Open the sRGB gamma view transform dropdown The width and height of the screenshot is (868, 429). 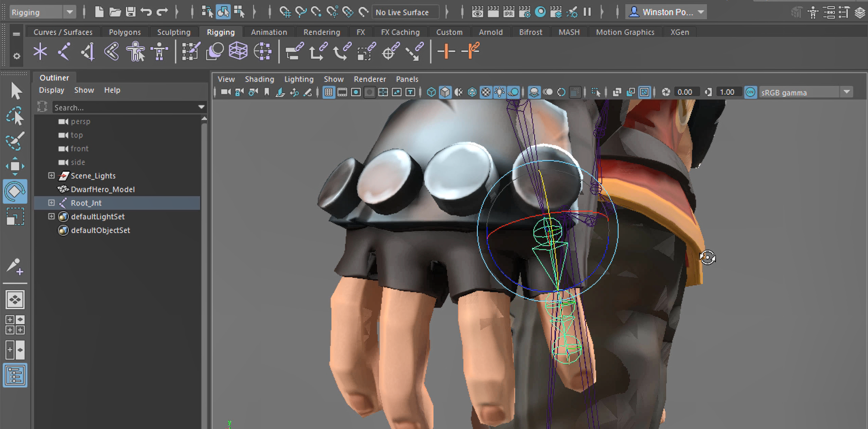click(x=806, y=92)
